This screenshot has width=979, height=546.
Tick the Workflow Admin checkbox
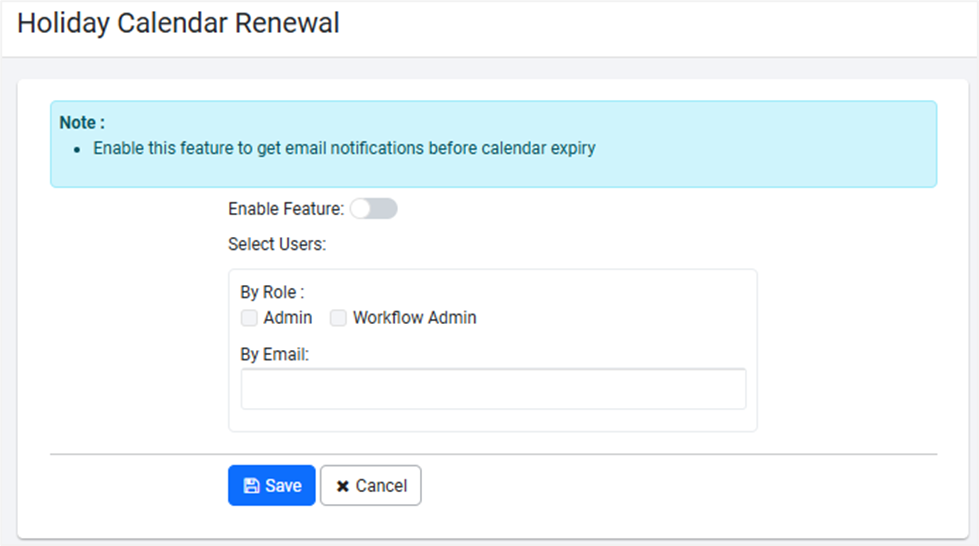pyautogui.click(x=338, y=318)
